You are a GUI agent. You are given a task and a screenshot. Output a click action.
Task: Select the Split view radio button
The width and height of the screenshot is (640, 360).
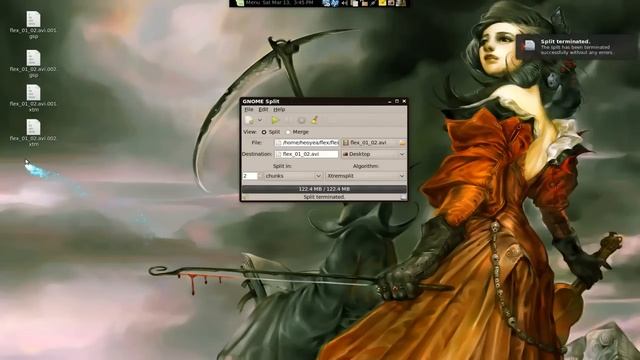[264, 132]
